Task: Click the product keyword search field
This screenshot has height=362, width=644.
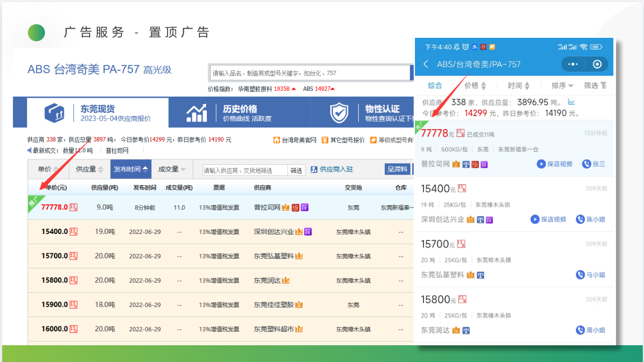Action: tap(309, 73)
